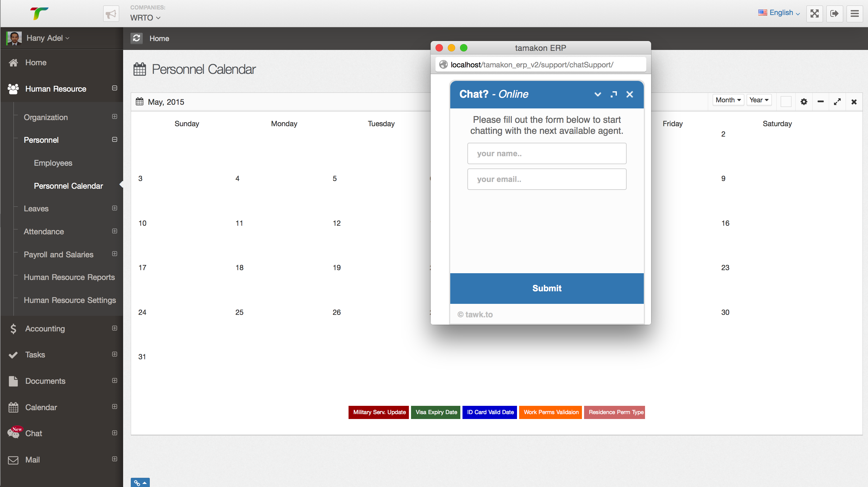Click the refresh icon beside Home

pyautogui.click(x=137, y=38)
